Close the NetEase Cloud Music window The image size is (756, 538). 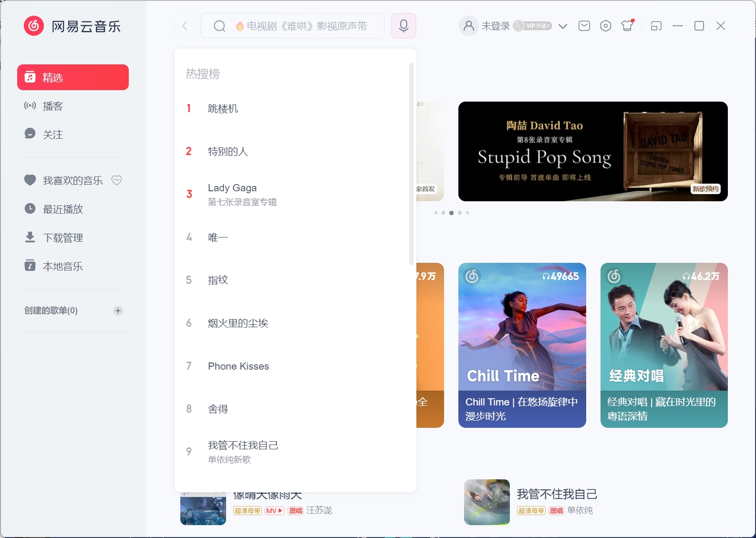[x=721, y=26]
